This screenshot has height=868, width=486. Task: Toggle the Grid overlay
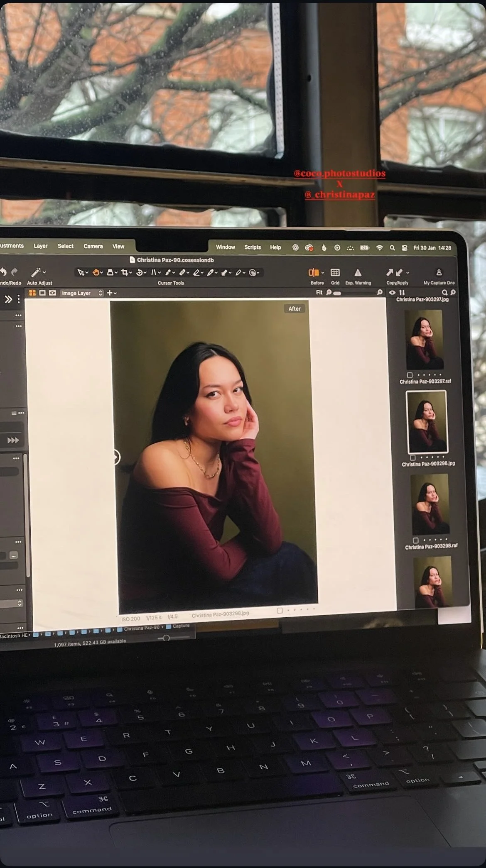(x=335, y=272)
